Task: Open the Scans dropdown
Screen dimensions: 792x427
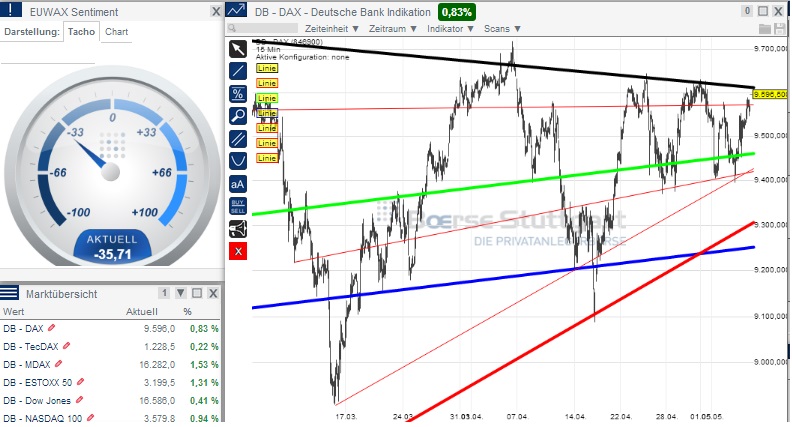Action: [x=502, y=29]
